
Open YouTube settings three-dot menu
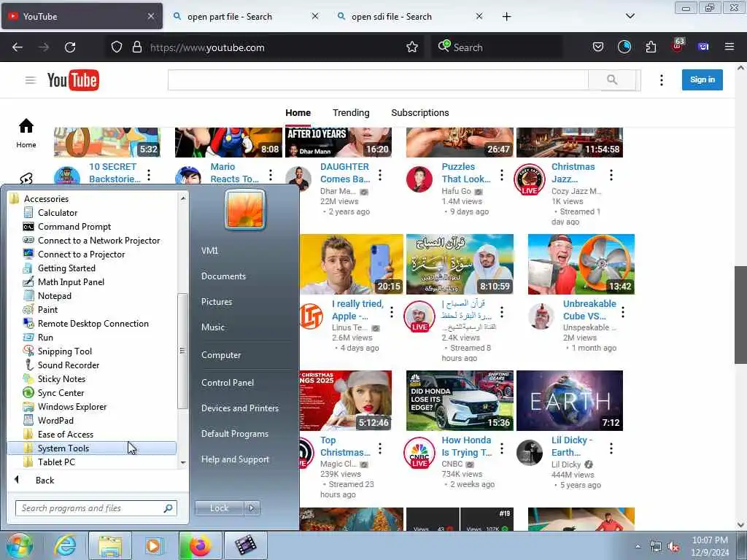tap(661, 80)
